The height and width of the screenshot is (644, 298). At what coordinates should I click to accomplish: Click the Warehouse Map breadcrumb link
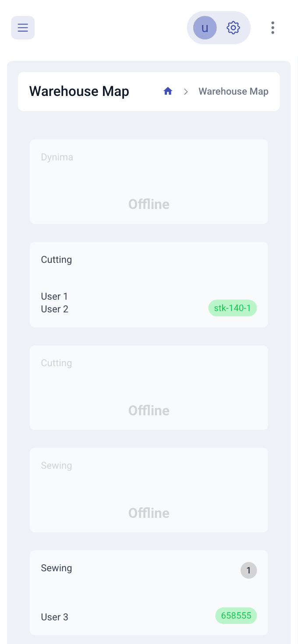pyautogui.click(x=234, y=91)
